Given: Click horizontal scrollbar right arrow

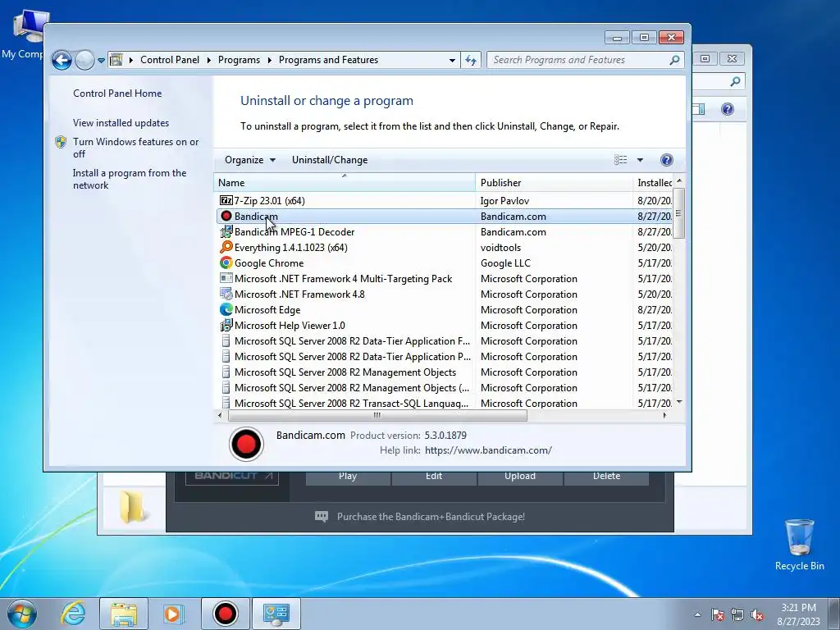Looking at the screenshot, I should [x=664, y=415].
